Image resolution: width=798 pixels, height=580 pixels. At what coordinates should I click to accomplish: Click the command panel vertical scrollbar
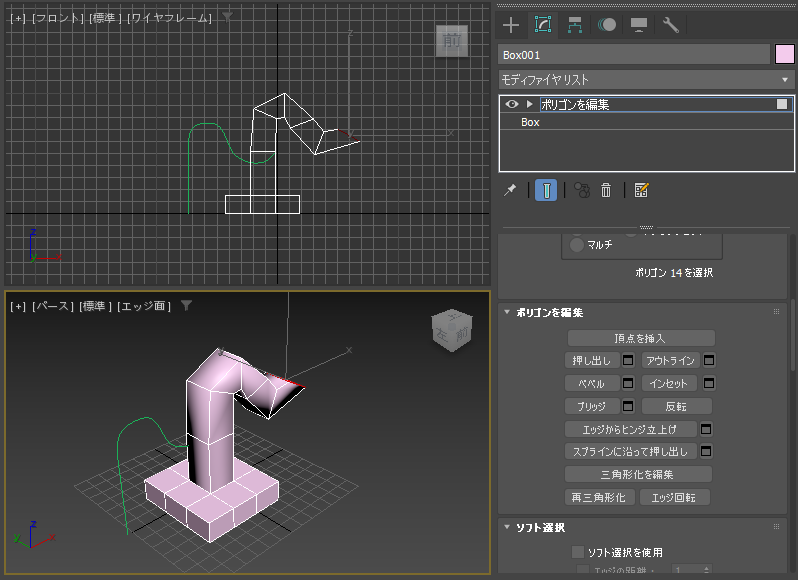tap(793, 336)
